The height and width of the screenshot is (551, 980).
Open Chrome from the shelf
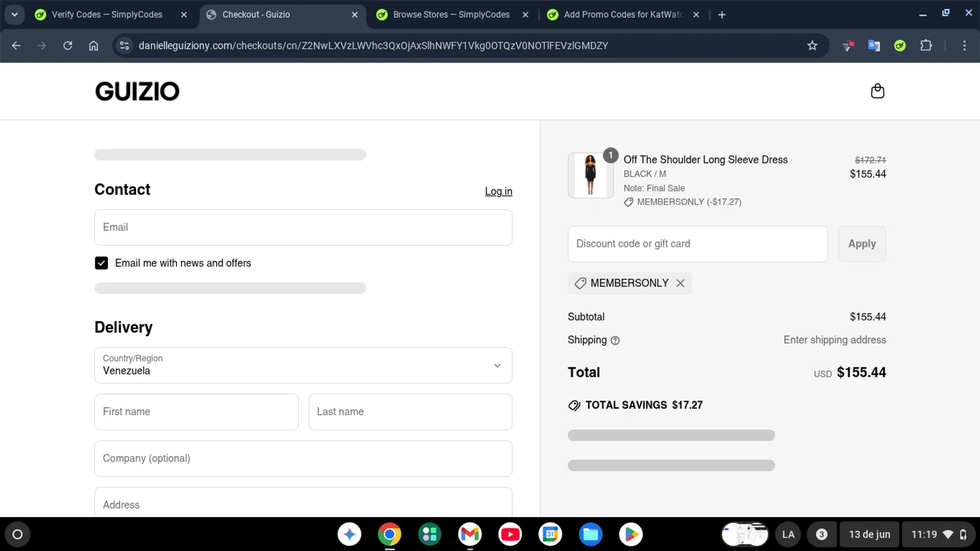[x=389, y=535]
